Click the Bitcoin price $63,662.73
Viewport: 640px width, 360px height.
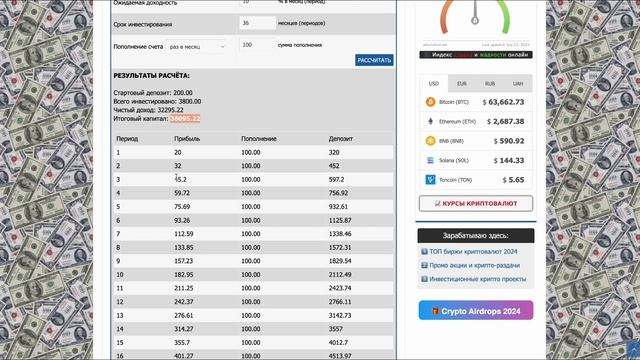[503, 102]
